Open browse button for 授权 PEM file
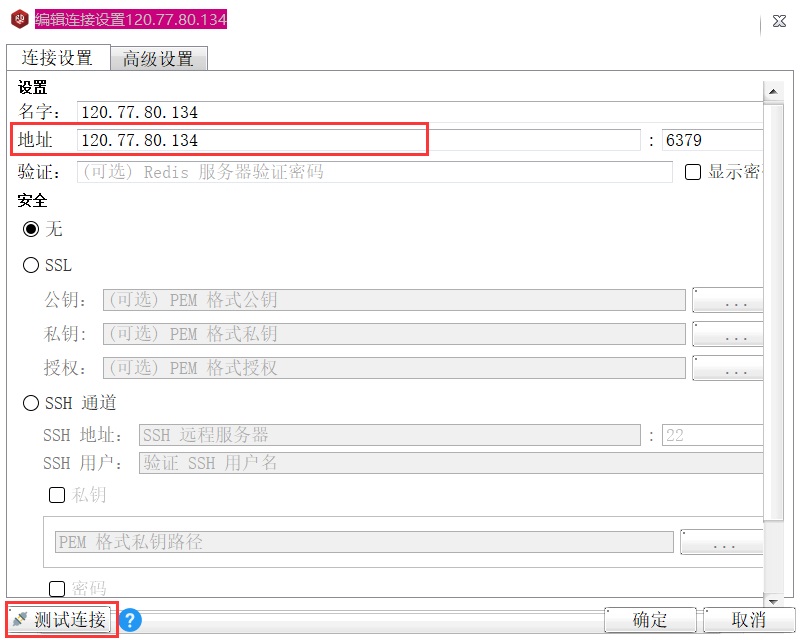Image resolution: width=802 pixels, height=640 pixels. (x=727, y=368)
